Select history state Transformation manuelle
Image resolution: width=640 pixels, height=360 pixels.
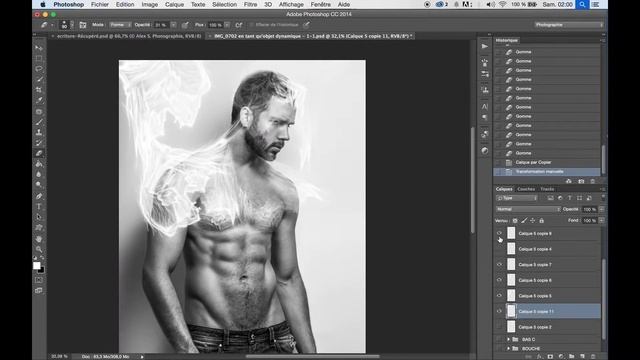[547, 172]
